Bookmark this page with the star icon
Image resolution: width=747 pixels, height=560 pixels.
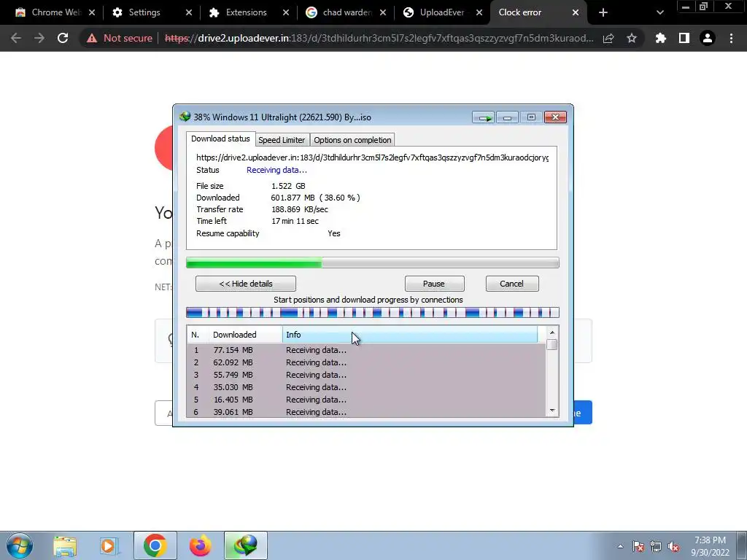(632, 38)
